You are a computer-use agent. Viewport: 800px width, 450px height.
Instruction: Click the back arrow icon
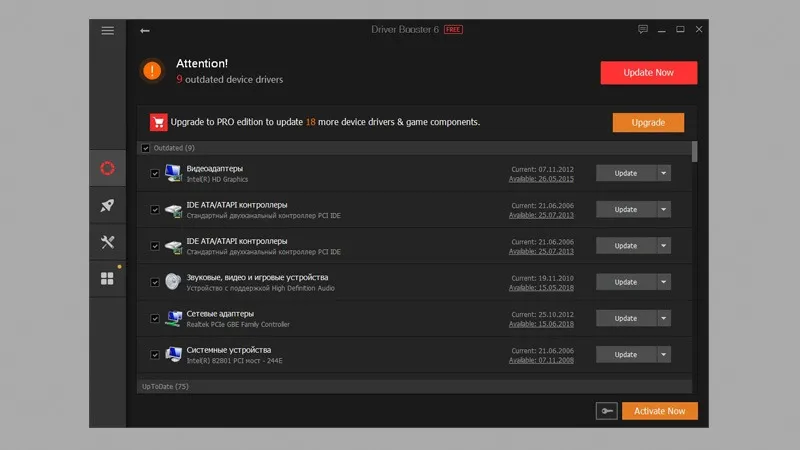(145, 31)
